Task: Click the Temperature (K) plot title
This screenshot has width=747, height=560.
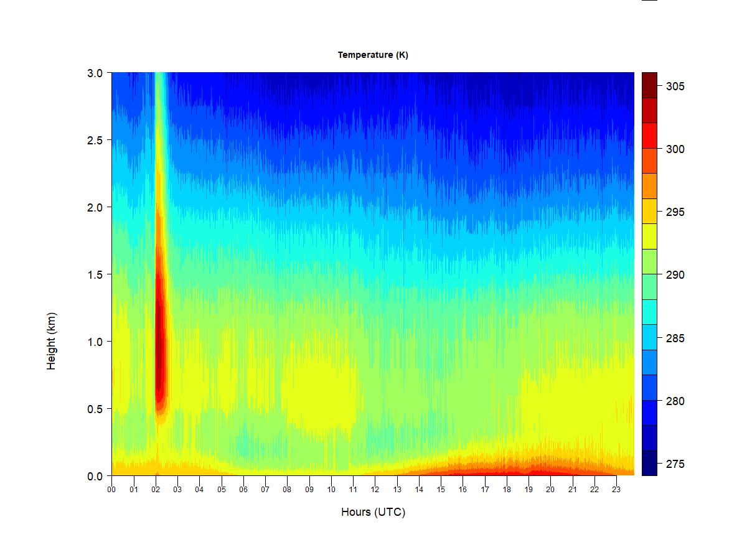Action: pos(373,55)
